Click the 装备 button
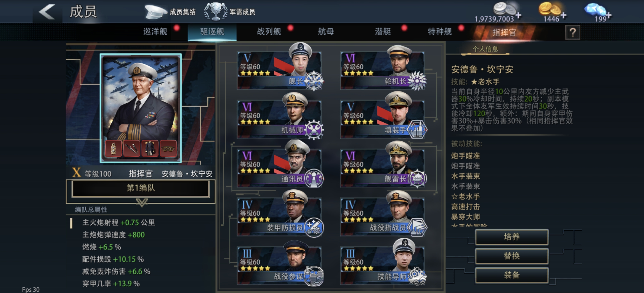The width and height of the screenshot is (644, 293). point(512,275)
